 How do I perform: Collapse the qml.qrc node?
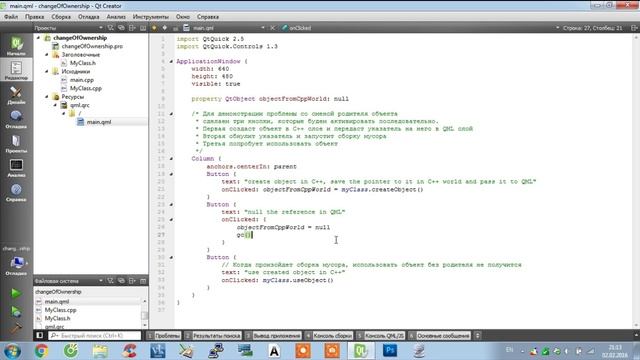pos(55,105)
